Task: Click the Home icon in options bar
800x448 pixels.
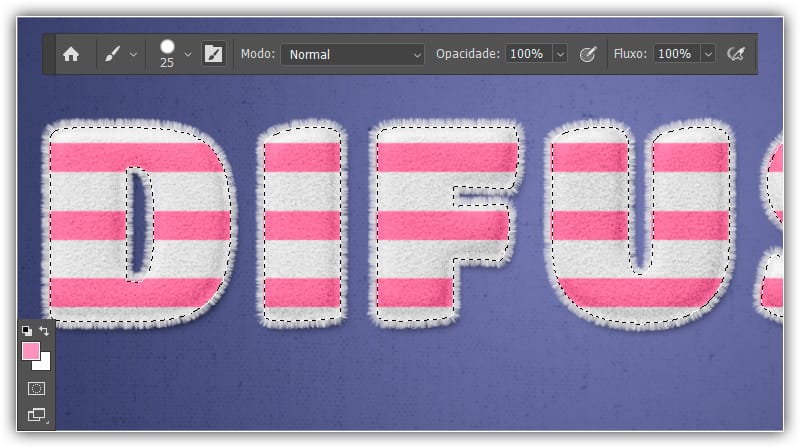Action: pyautogui.click(x=71, y=54)
